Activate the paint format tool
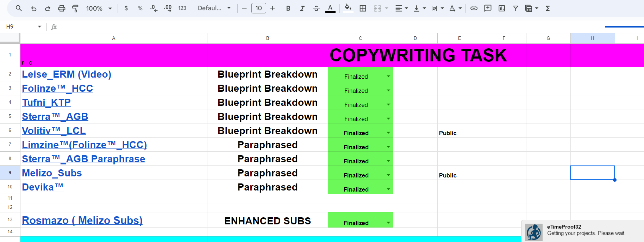The width and height of the screenshot is (644, 242). pyautogui.click(x=75, y=8)
